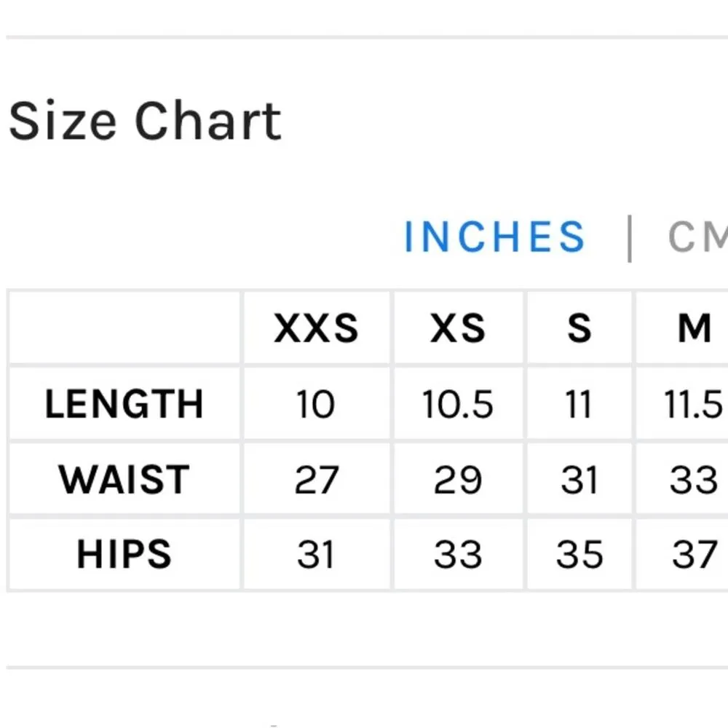This screenshot has height=728, width=728.
Task: Switch the size chart units to CM
Action: (x=697, y=237)
